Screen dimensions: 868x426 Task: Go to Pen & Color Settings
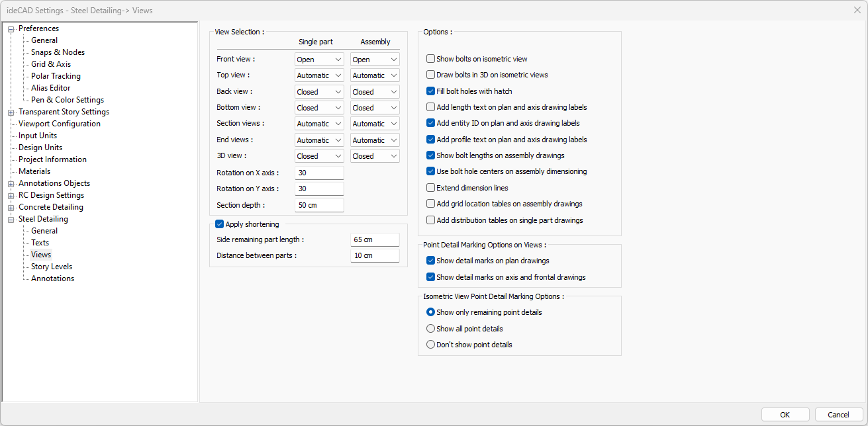coord(67,100)
